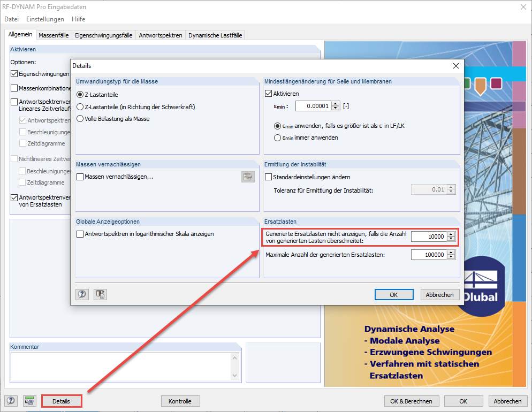Switch to the Eigenschwingungsfälle tab

(x=103, y=35)
